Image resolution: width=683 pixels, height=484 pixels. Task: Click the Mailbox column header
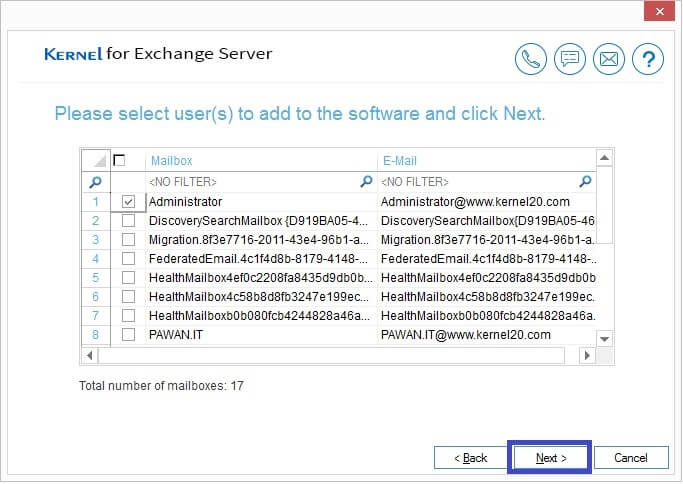pos(261,160)
